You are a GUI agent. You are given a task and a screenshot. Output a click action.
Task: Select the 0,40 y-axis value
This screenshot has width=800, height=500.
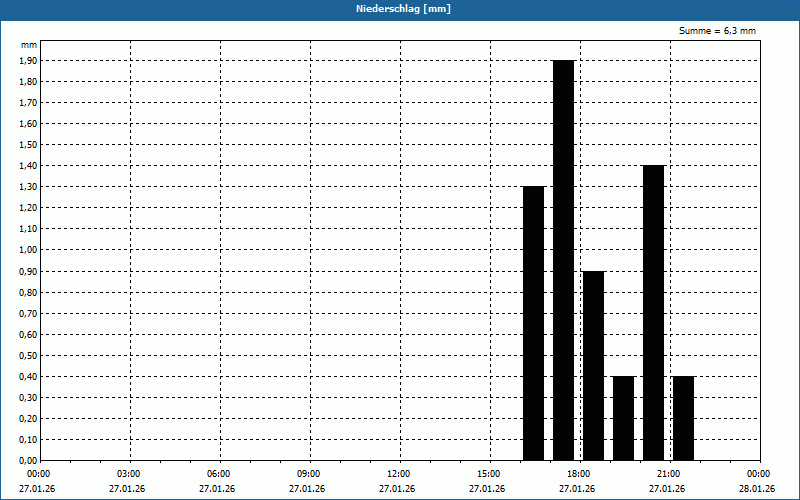point(28,377)
